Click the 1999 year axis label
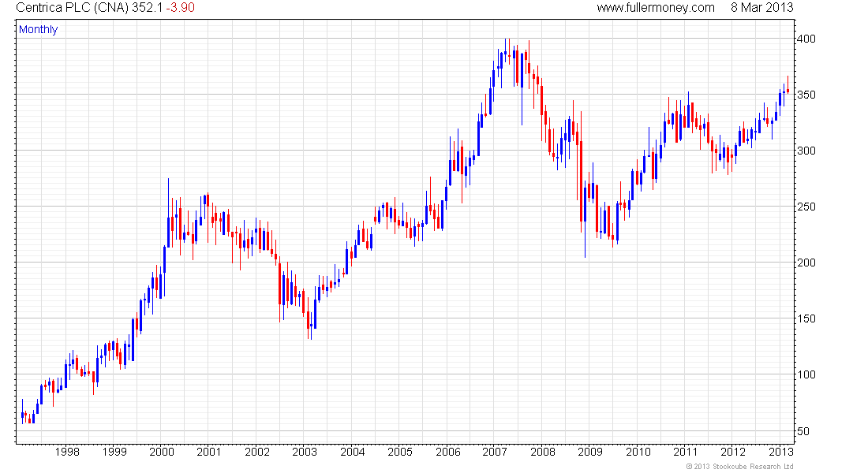 coord(114,452)
